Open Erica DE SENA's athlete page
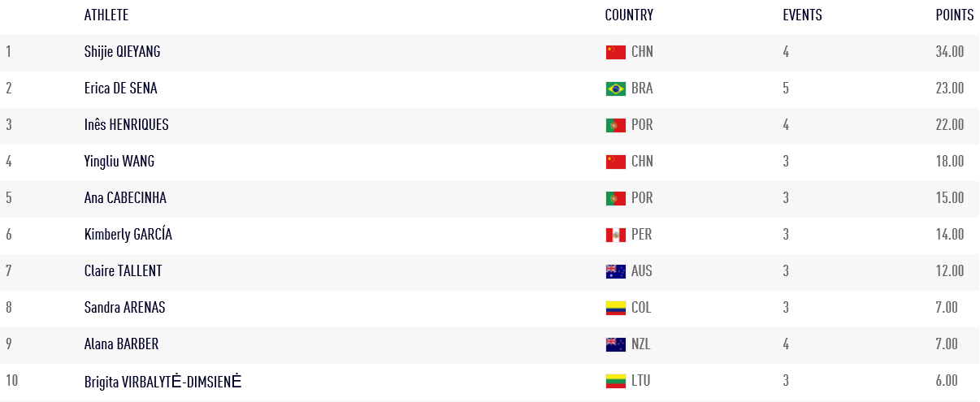980x402 pixels. coord(120,89)
